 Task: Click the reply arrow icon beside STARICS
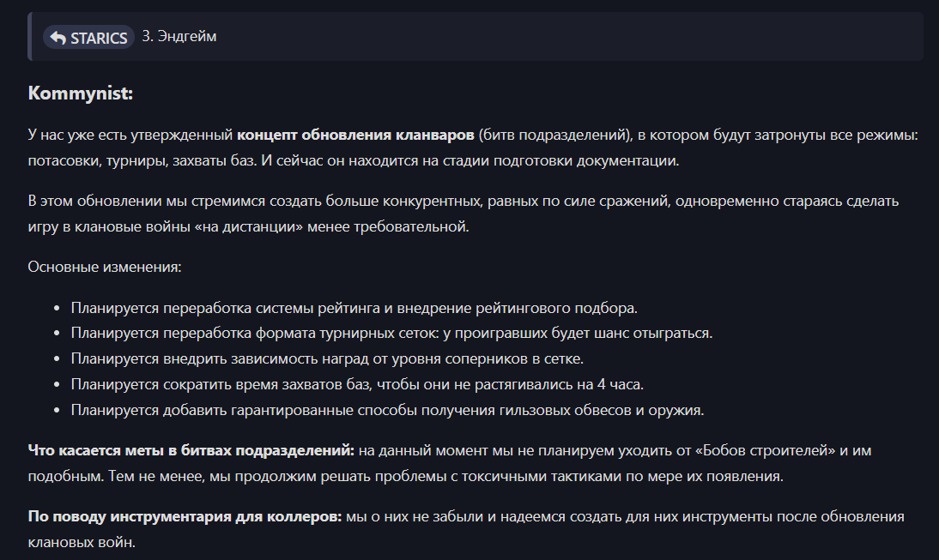[x=58, y=38]
